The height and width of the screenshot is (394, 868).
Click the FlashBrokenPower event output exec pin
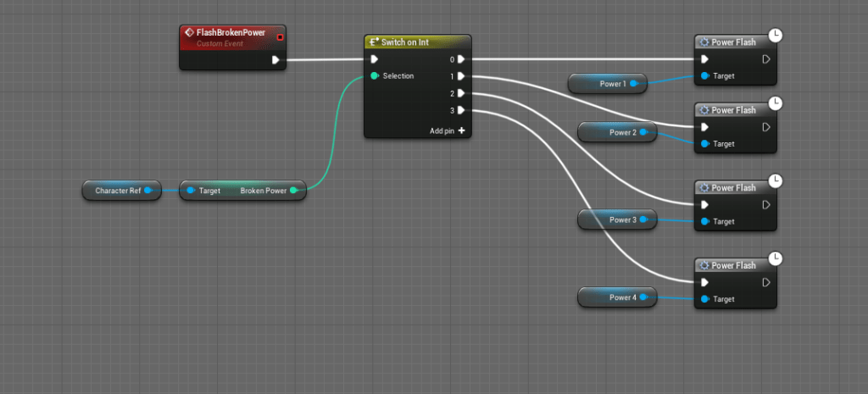tap(275, 59)
